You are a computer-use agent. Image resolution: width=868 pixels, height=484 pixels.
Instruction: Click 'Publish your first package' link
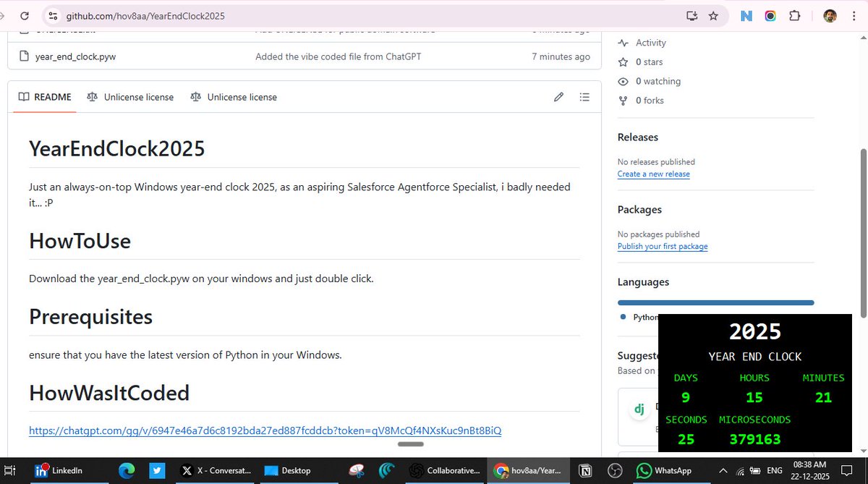coord(663,247)
